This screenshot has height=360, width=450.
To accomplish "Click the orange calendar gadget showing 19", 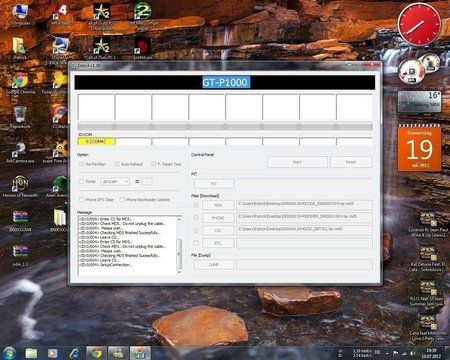I will click(x=420, y=148).
